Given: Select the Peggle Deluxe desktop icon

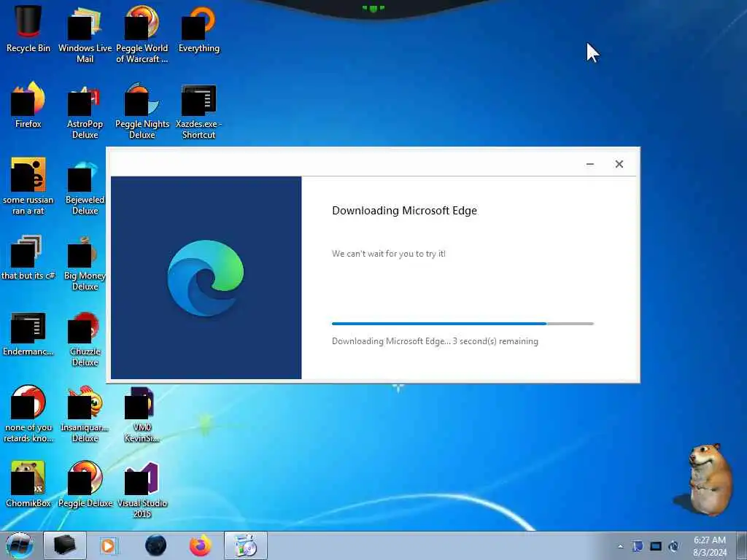Looking at the screenshot, I should (x=85, y=484).
